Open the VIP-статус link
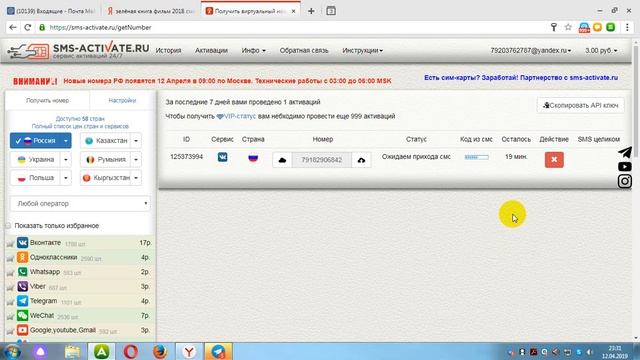Screen dimensions: 640x360 (236, 116)
